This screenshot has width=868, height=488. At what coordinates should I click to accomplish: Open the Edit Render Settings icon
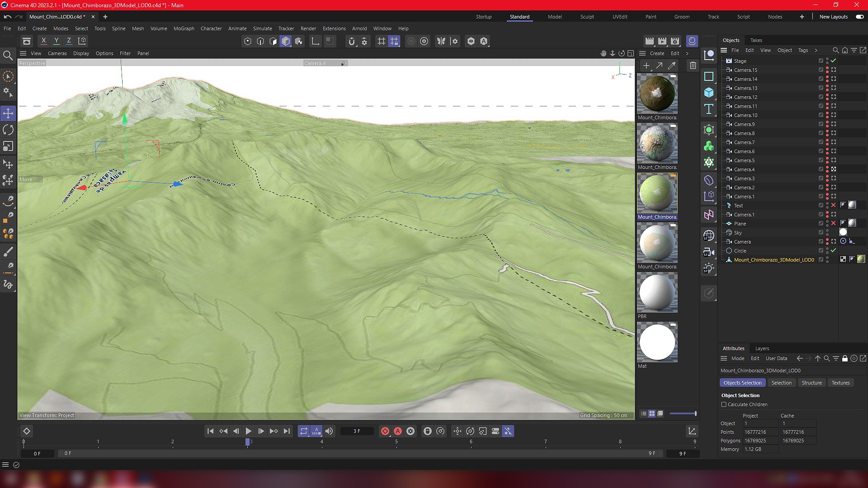675,41
